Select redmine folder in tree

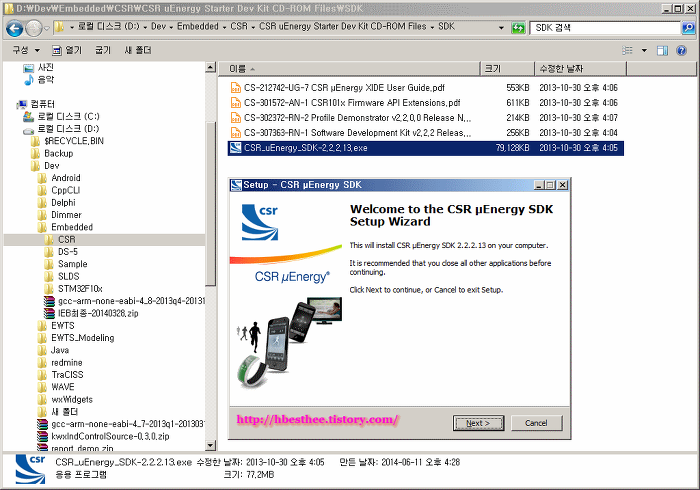67,363
